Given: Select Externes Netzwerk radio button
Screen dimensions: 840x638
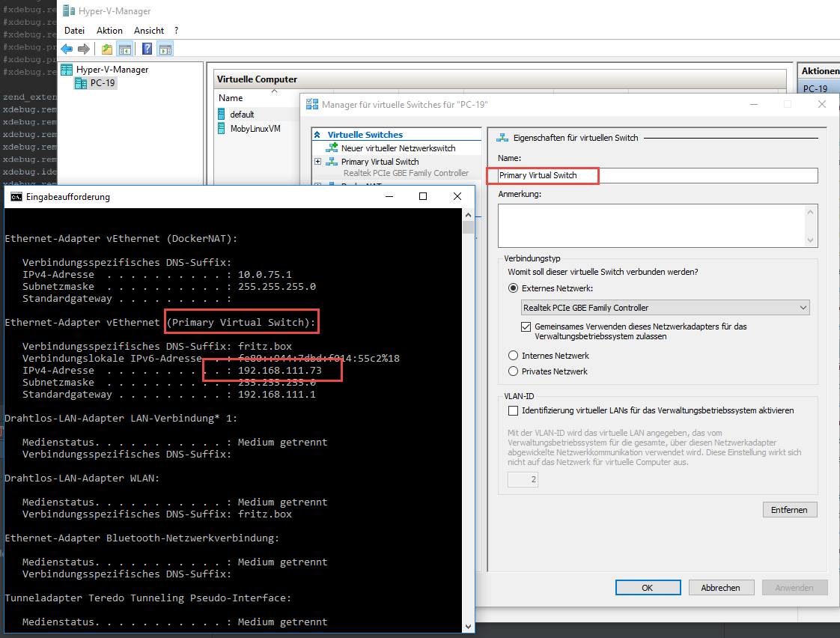Looking at the screenshot, I should (514, 288).
